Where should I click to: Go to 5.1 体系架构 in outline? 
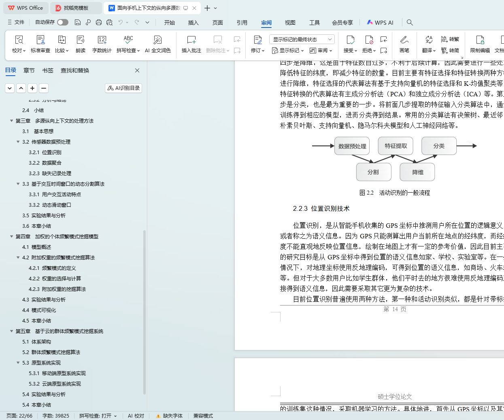click(x=37, y=342)
